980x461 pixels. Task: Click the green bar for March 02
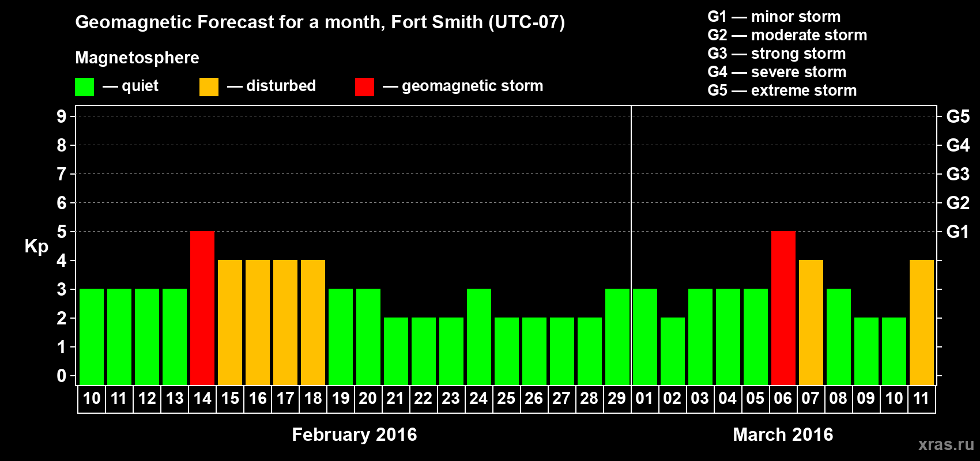click(x=673, y=352)
